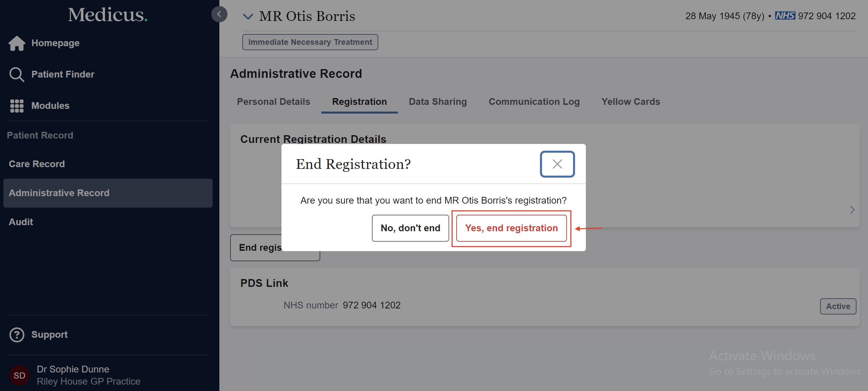Open the Yellow Cards tab

click(630, 101)
